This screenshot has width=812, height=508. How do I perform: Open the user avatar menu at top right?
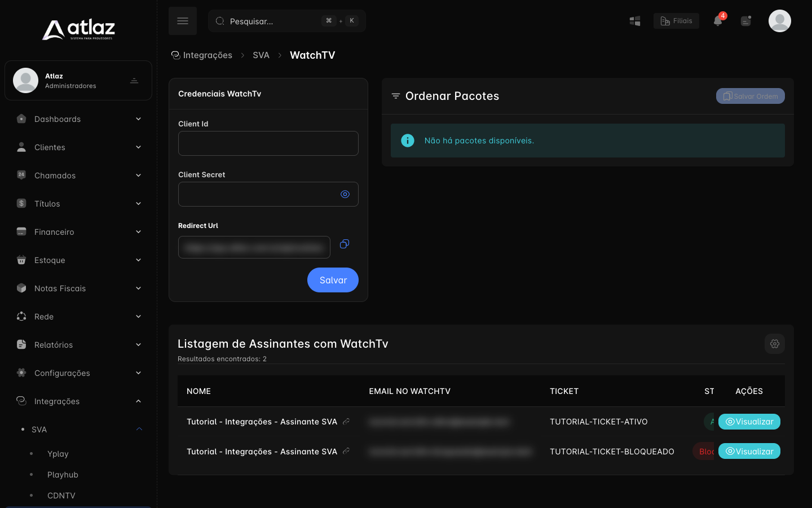click(x=780, y=21)
